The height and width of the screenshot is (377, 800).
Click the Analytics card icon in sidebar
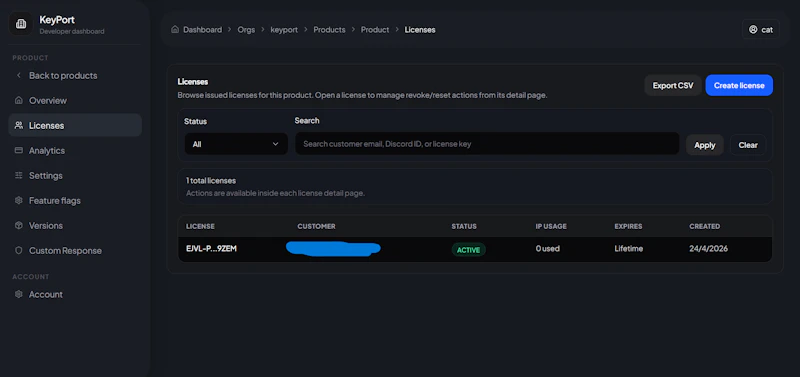coord(19,150)
